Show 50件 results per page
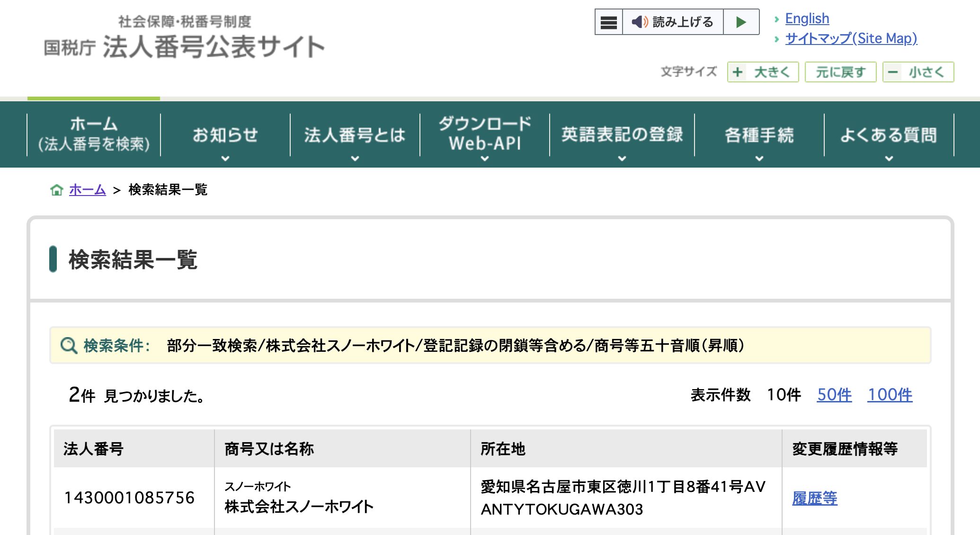Image resolution: width=980 pixels, height=535 pixels. coord(835,395)
